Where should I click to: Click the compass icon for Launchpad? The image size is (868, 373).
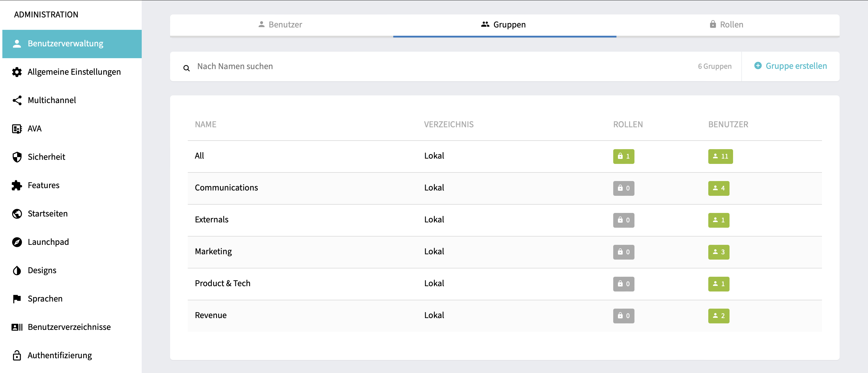tap(17, 242)
